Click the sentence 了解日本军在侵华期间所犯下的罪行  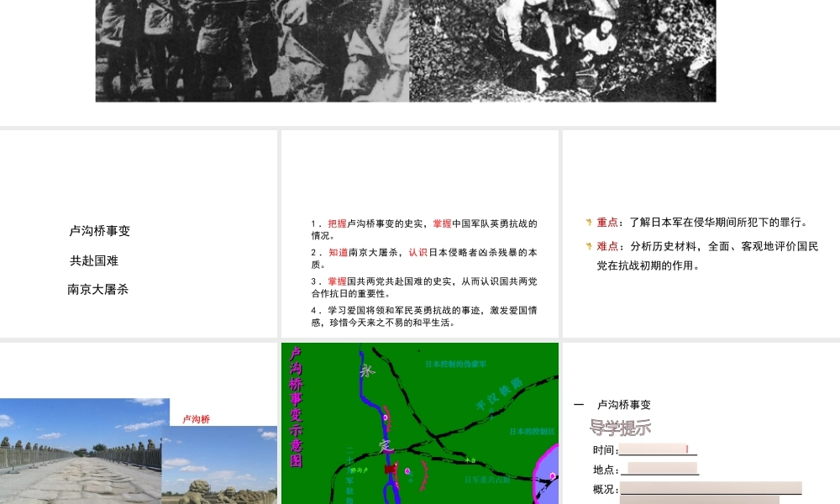coord(718,223)
